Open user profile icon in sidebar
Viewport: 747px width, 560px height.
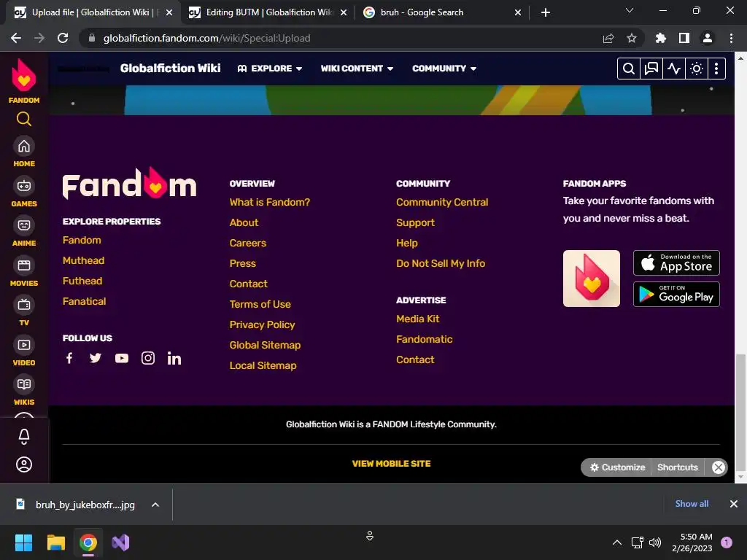tap(24, 464)
